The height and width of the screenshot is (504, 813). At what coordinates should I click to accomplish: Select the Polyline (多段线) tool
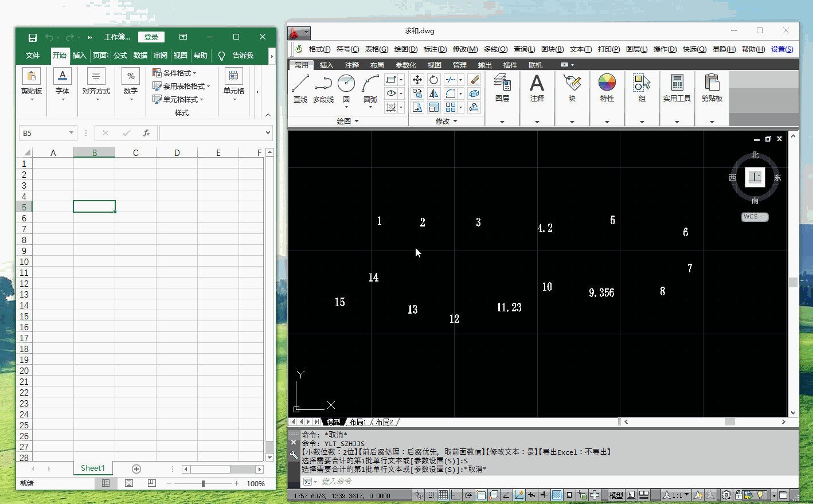323,88
